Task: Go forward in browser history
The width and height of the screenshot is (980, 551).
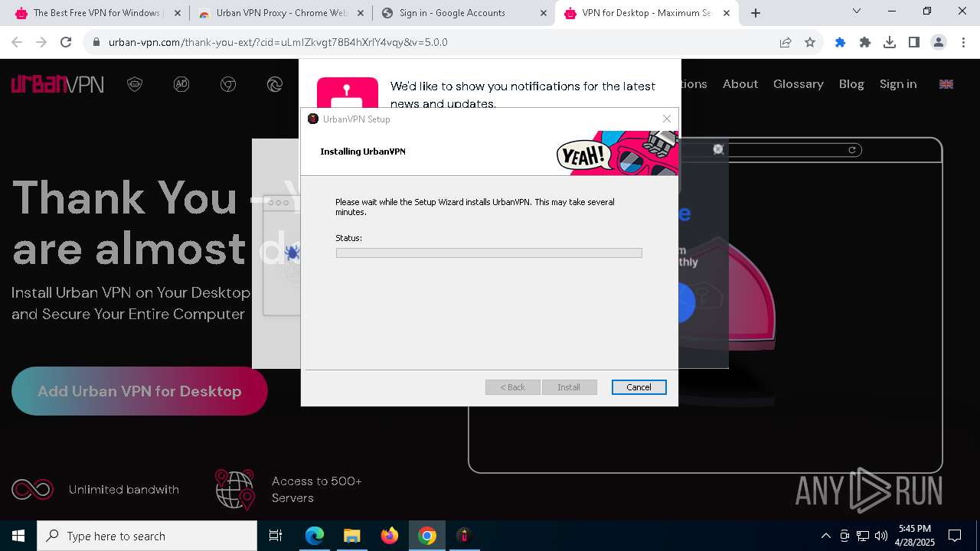Action: pyautogui.click(x=41, y=42)
